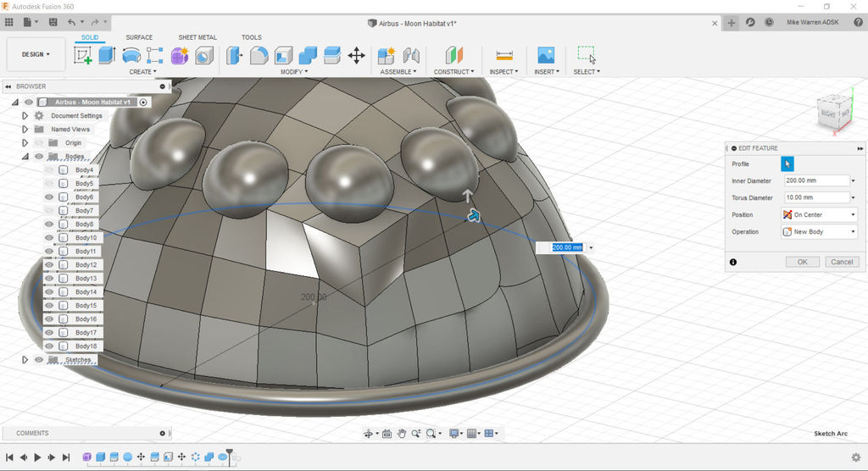Viewport: 868px width, 471px height.
Task: Toggle visibility of Body10
Action: (49, 237)
